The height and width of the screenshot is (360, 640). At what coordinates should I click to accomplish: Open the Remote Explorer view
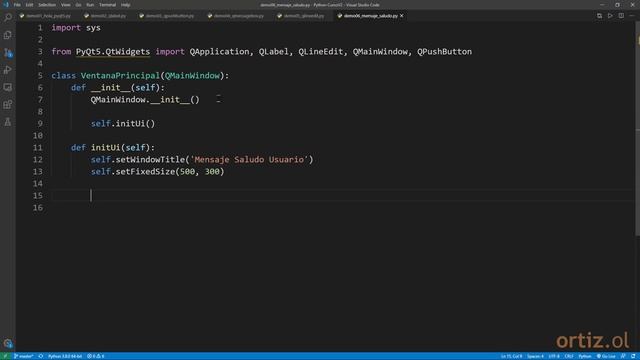tap(8, 87)
